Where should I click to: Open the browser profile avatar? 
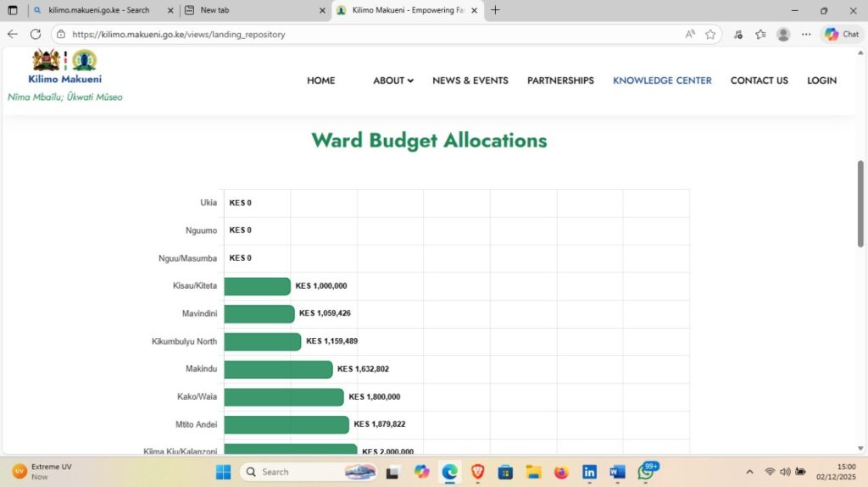tap(783, 34)
